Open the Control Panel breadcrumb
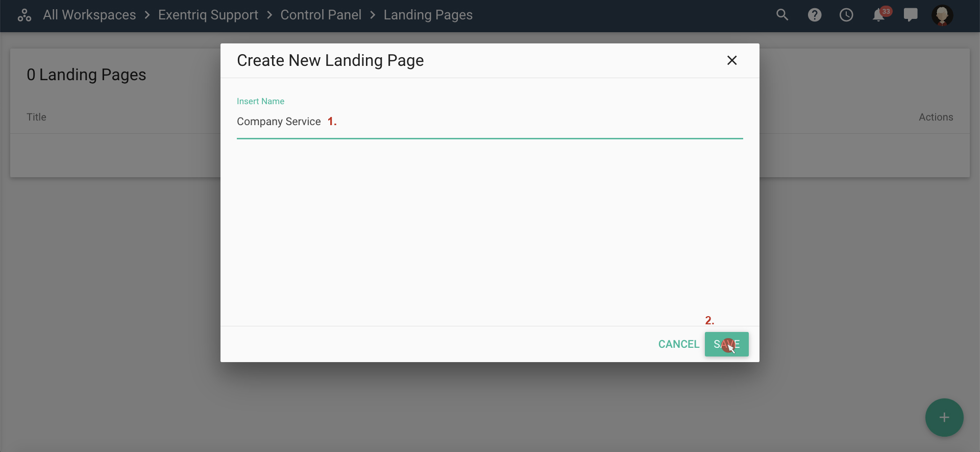The height and width of the screenshot is (452, 980). click(x=321, y=15)
